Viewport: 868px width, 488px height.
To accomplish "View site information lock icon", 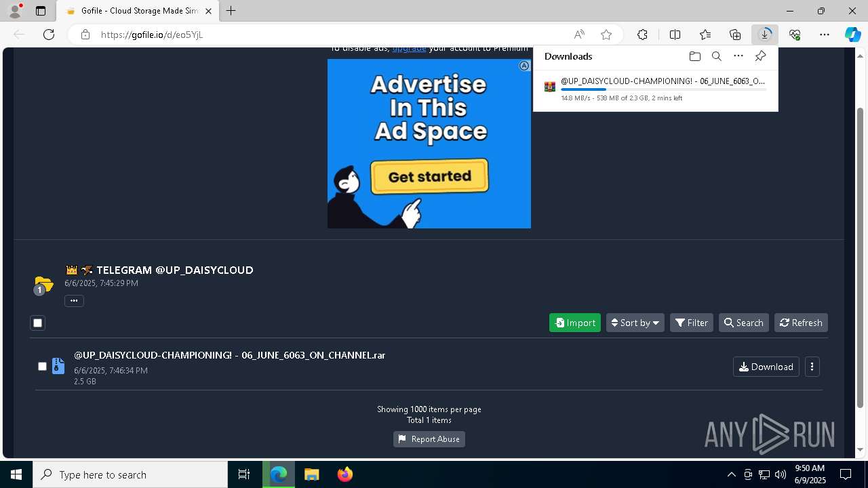I will tap(85, 35).
